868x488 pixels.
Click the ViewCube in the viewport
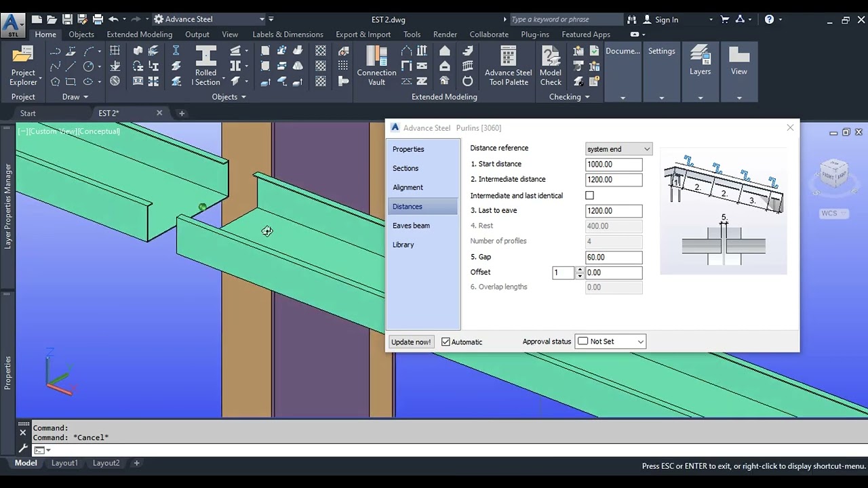click(x=833, y=174)
